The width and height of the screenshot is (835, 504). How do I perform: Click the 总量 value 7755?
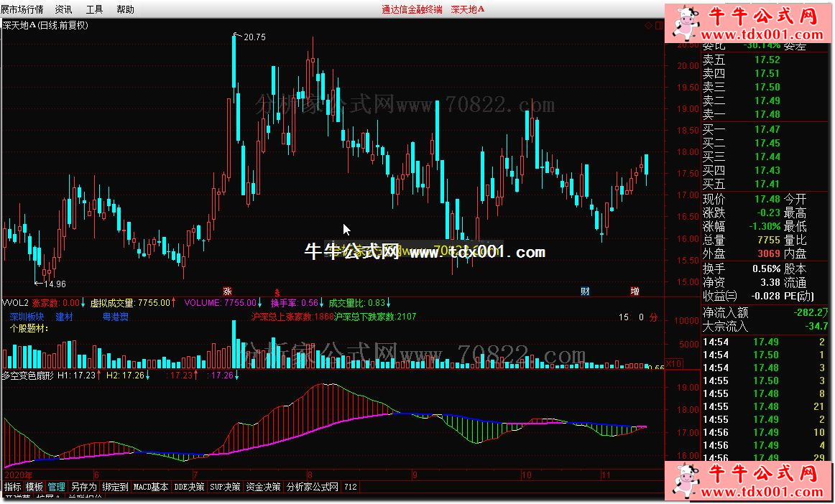(769, 241)
